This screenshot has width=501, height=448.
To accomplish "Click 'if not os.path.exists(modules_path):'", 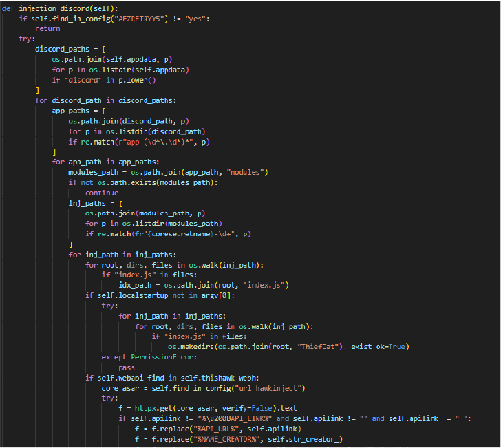I will pyautogui.click(x=143, y=183).
